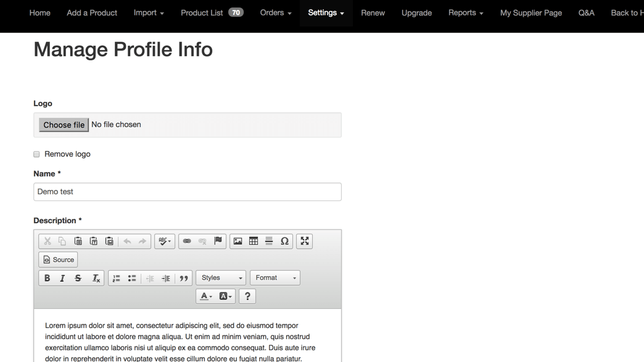The height and width of the screenshot is (362, 644).
Task: Click the Name input field
Action: [187, 192]
